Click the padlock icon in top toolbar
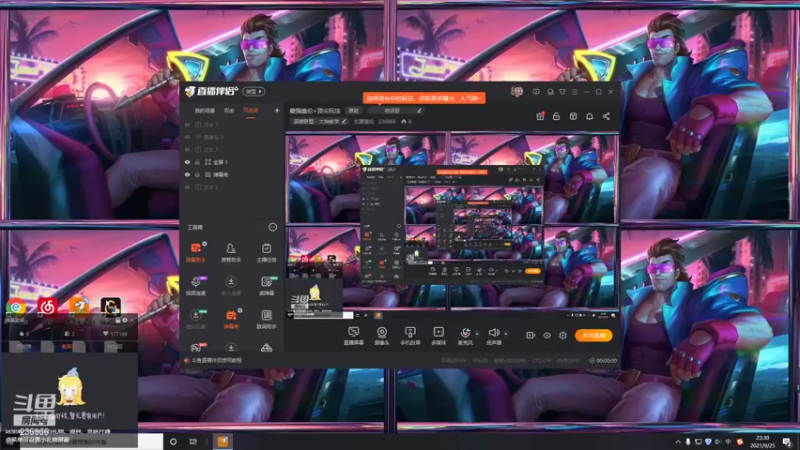 (556, 116)
